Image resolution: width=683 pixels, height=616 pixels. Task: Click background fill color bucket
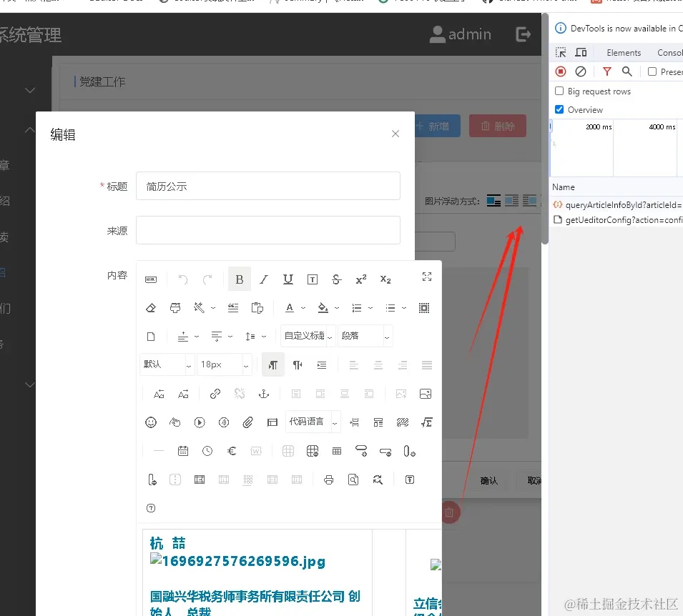point(323,308)
